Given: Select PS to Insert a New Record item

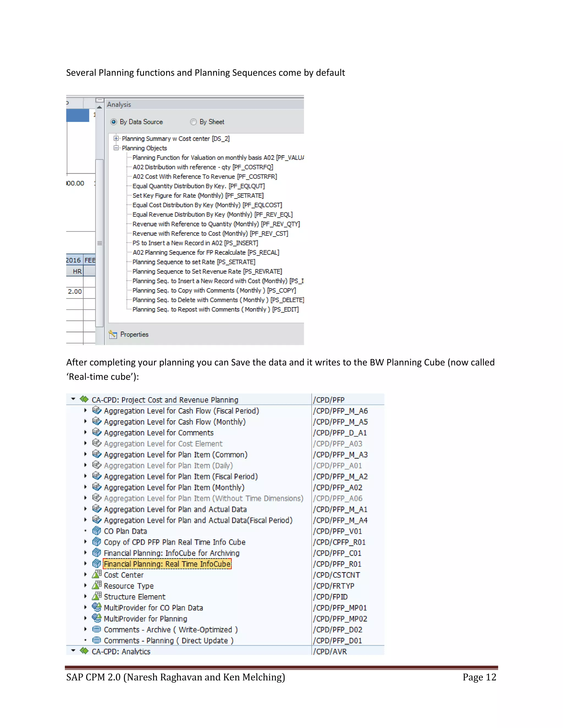Looking at the screenshot, I should 195,243.
